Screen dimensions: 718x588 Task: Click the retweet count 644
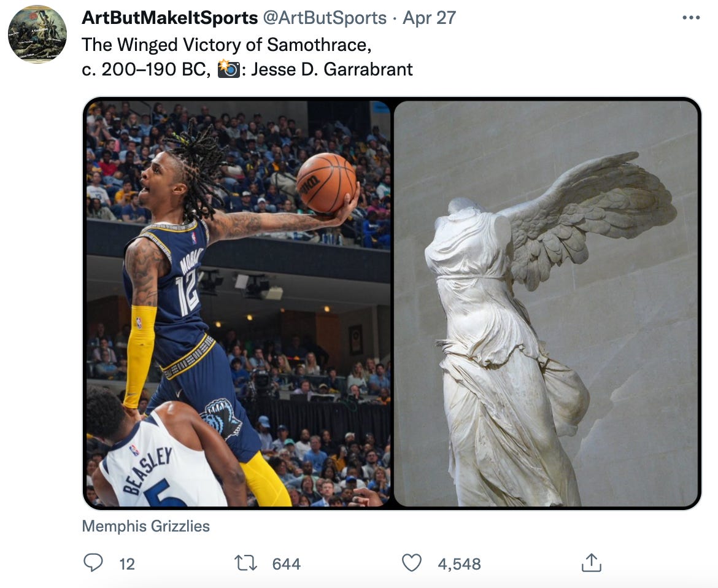(x=286, y=563)
